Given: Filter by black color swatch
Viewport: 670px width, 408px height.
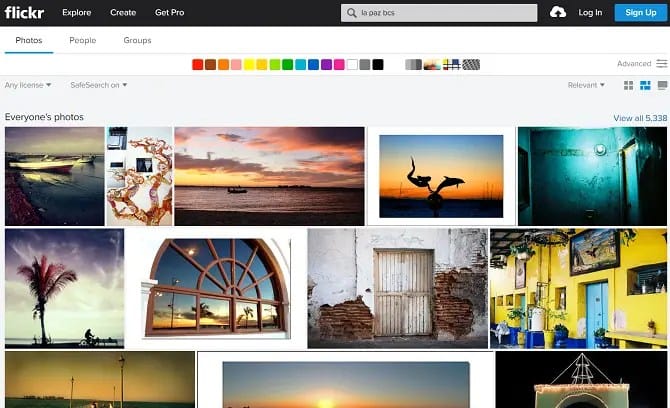Looking at the screenshot, I should point(378,65).
